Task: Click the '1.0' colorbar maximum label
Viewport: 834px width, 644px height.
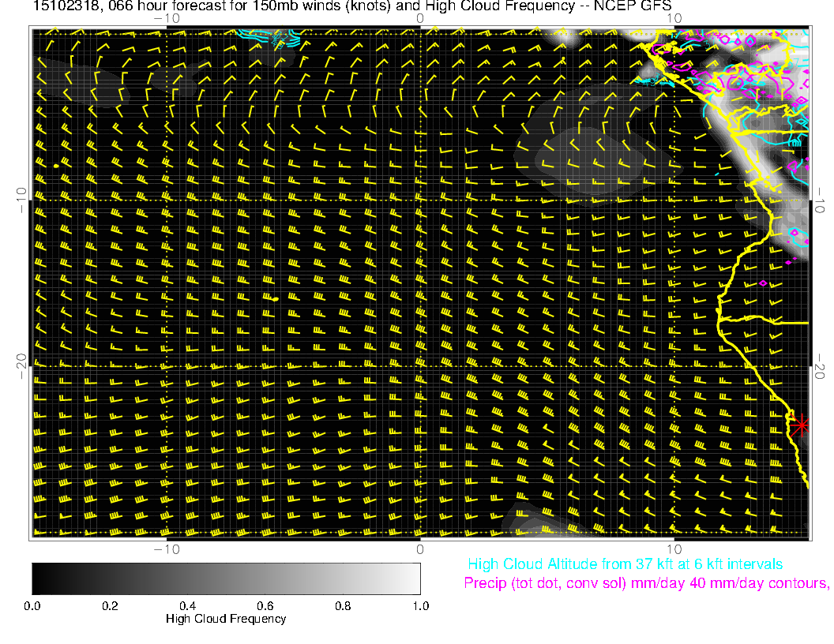Action: point(420,605)
